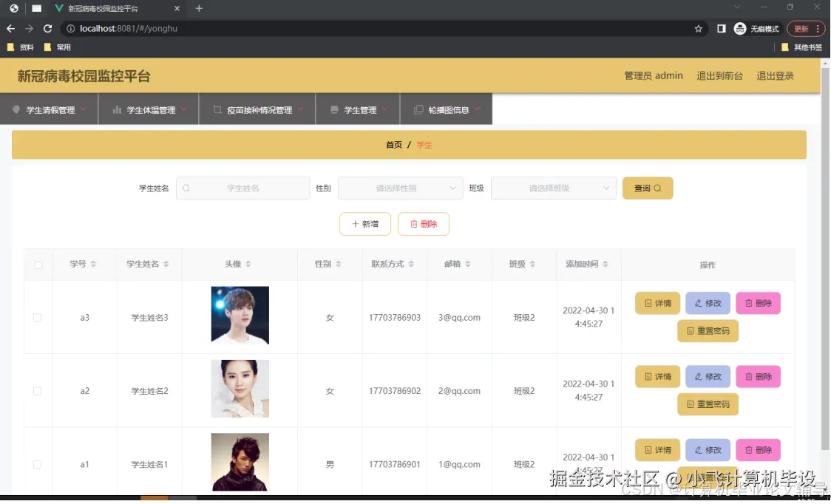Click the 管理员 admin label

click(654, 76)
